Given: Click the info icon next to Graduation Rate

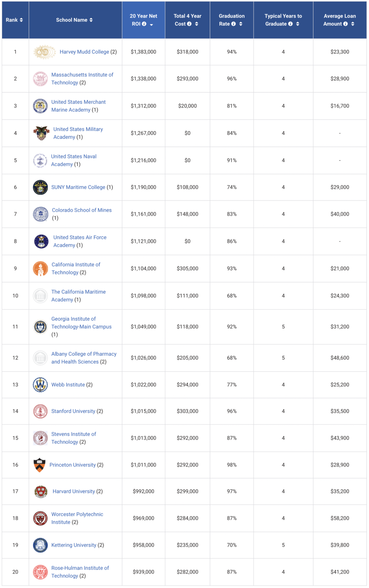Looking at the screenshot, I should point(233,24).
